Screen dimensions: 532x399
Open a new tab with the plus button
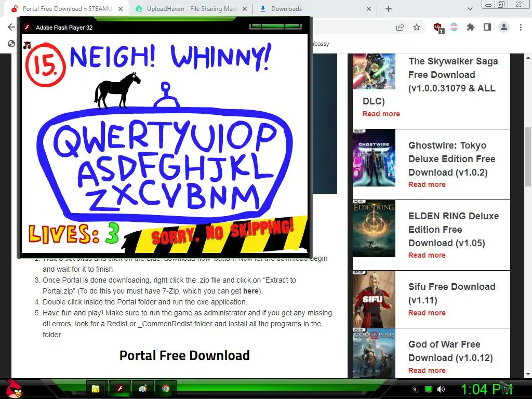click(389, 9)
